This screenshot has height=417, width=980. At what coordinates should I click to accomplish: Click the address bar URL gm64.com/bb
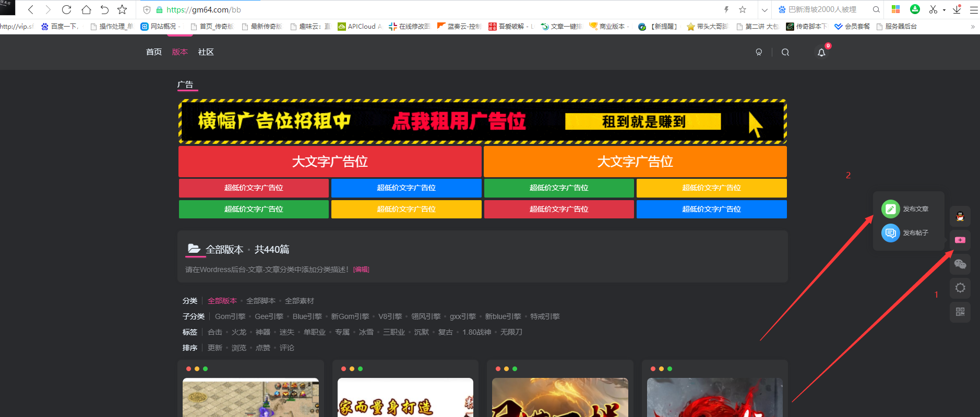[204, 10]
